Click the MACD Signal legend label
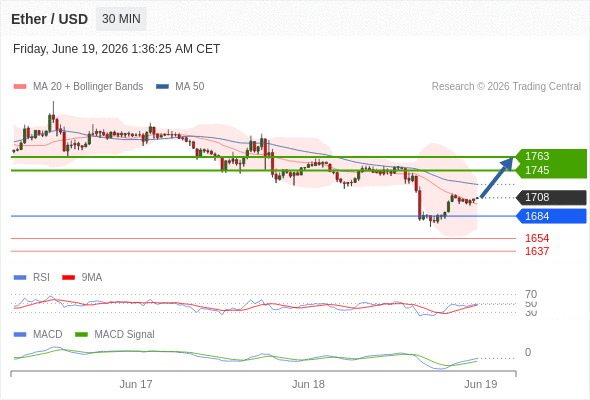 (124, 335)
